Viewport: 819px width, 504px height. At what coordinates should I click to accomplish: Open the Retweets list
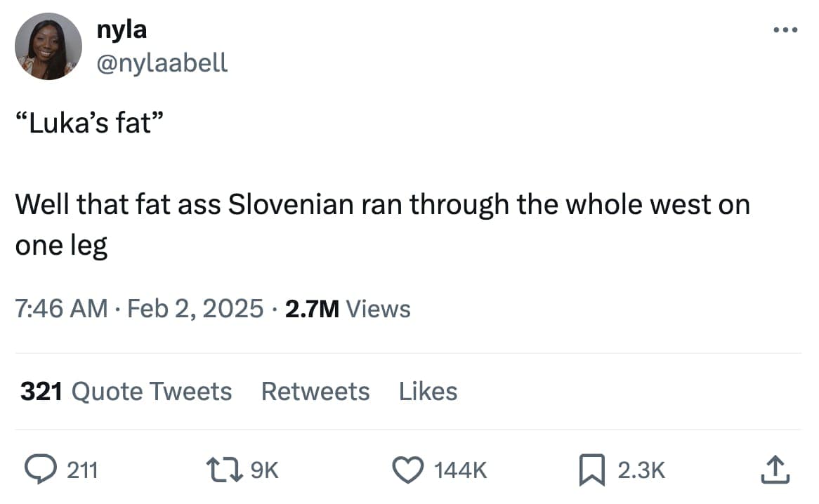(315, 391)
